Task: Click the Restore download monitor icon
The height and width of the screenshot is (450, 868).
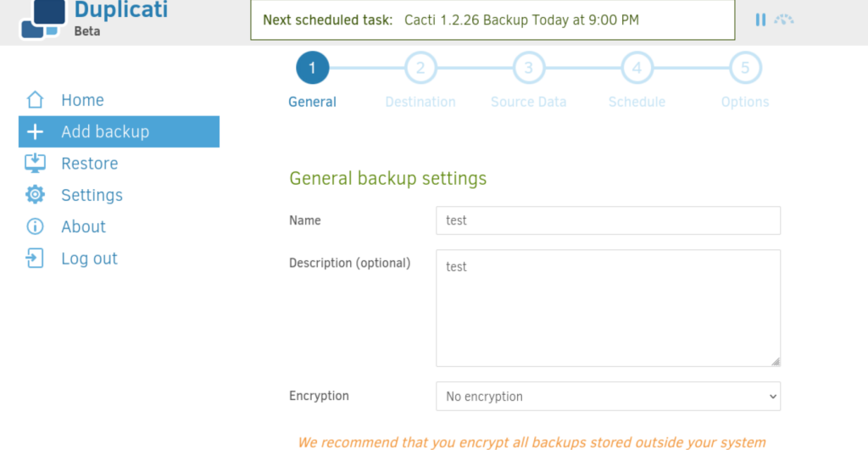Action: 35,164
